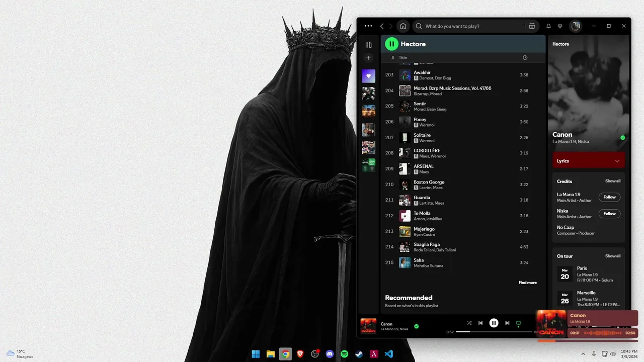Open the Liked Songs heart playlist
This screenshot has height=362, width=644.
click(368, 76)
